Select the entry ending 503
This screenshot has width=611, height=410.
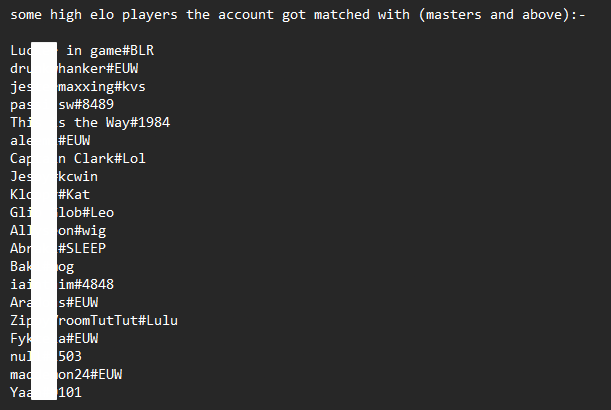click(x=46, y=356)
